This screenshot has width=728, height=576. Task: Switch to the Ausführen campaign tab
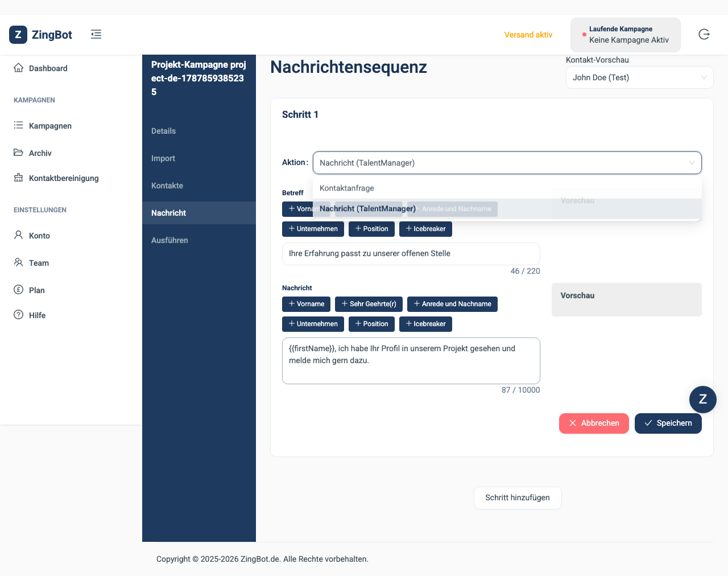[x=199, y=240]
